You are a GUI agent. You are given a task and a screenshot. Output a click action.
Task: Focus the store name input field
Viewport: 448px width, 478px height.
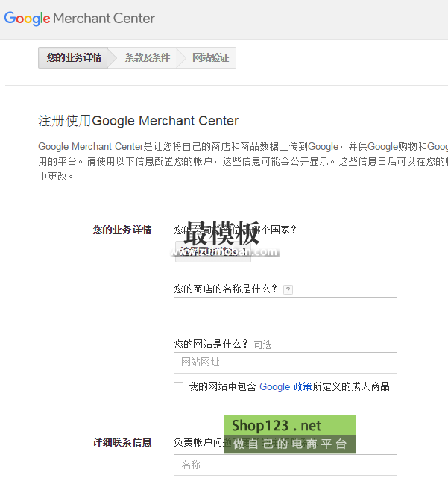click(x=285, y=307)
